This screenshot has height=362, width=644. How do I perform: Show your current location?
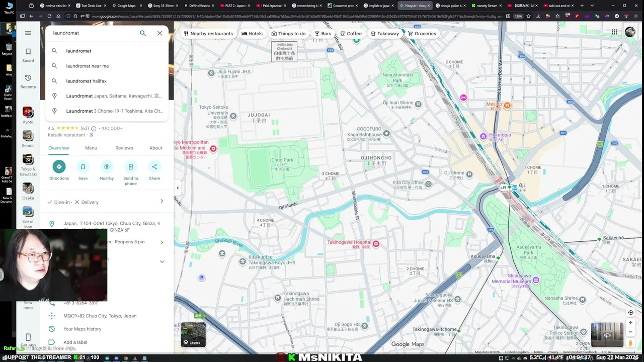point(630,312)
